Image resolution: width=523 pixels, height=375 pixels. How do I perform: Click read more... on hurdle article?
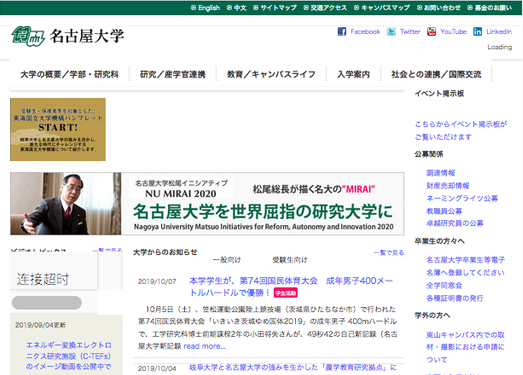(204, 346)
